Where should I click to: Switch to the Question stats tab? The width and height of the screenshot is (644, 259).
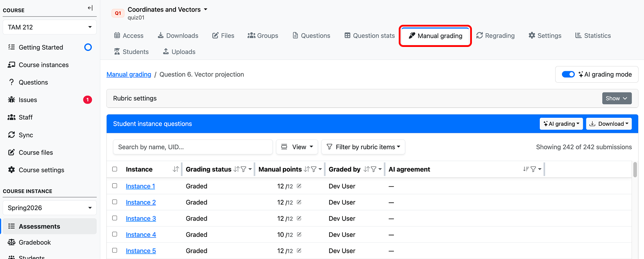click(x=369, y=35)
